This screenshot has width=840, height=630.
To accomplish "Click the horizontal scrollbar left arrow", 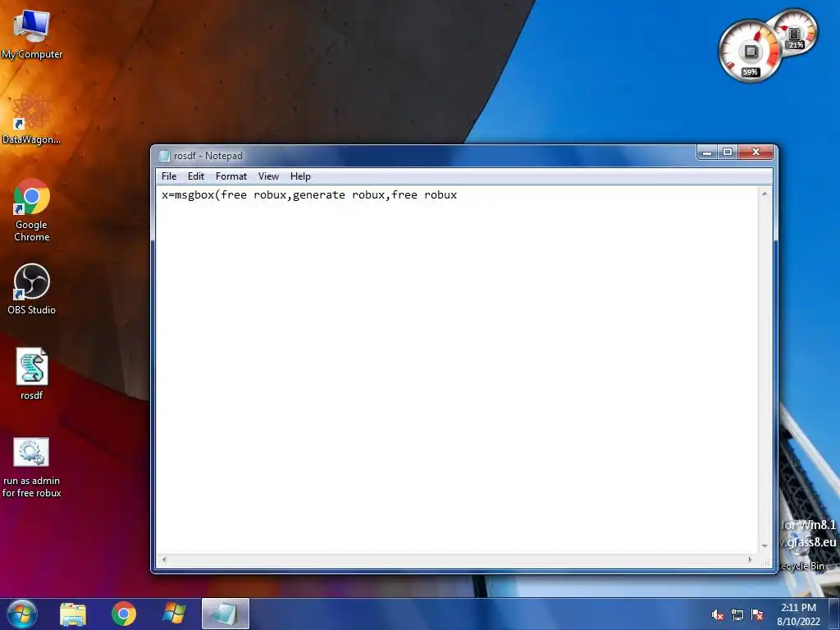I will (164, 559).
